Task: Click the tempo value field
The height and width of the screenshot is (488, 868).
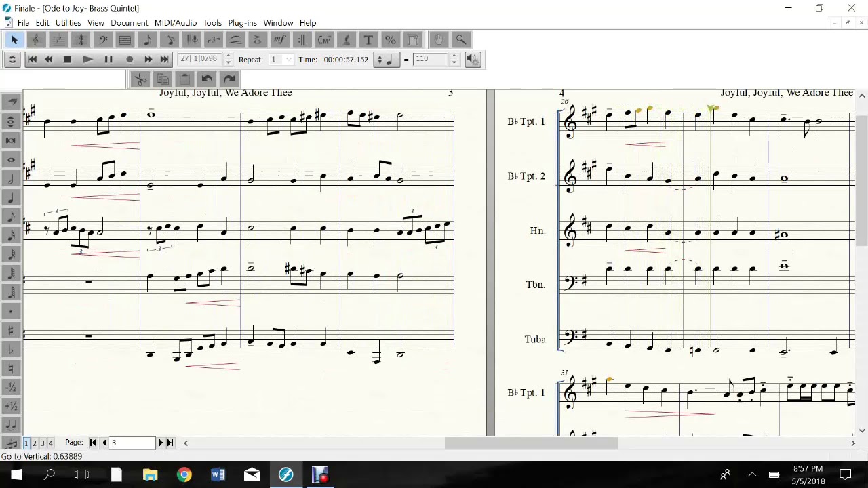Action: [431, 60]
